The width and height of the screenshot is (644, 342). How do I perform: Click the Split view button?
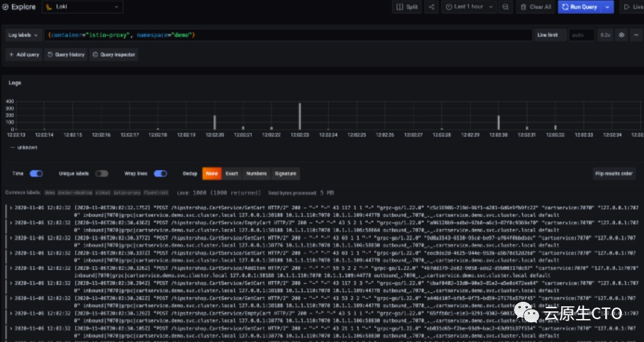point(407,7)
